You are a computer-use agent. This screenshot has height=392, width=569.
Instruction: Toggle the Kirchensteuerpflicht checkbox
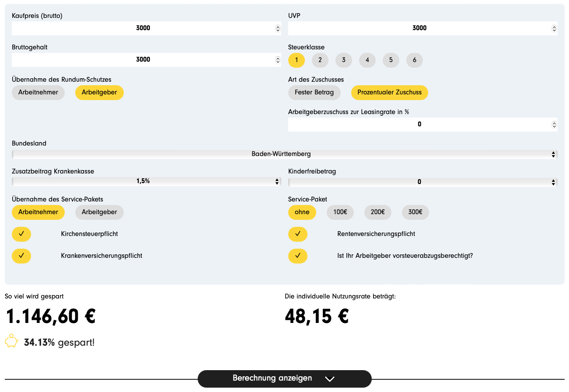[x=21, y=234]
